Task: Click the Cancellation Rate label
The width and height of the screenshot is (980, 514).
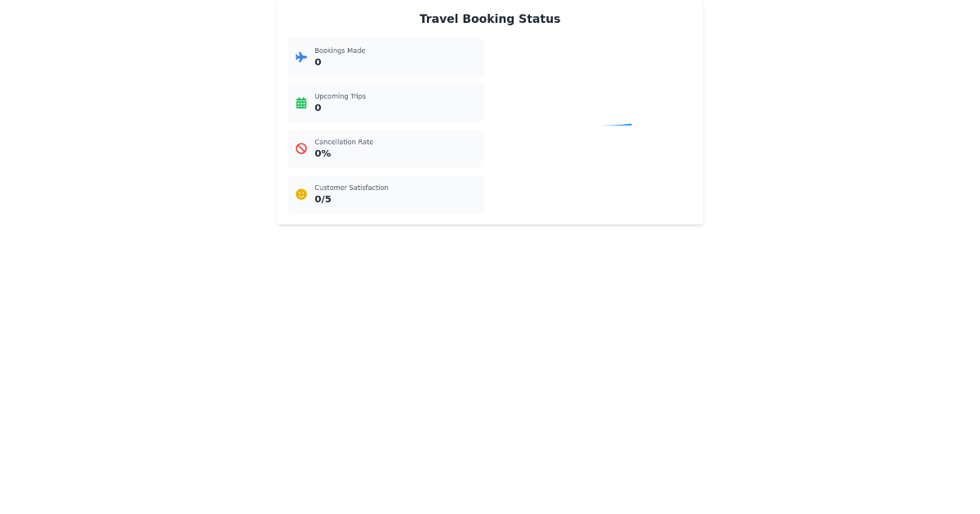Action: pyautogui.click(x=344, y=142)
